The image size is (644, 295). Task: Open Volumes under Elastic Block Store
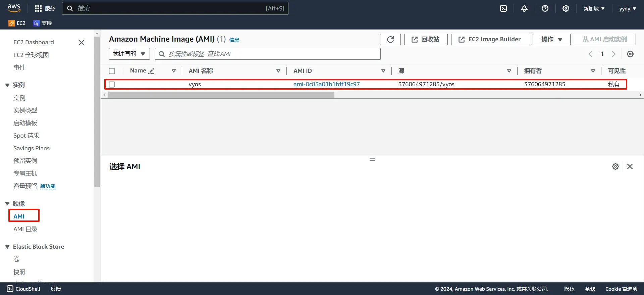(16, 259)
